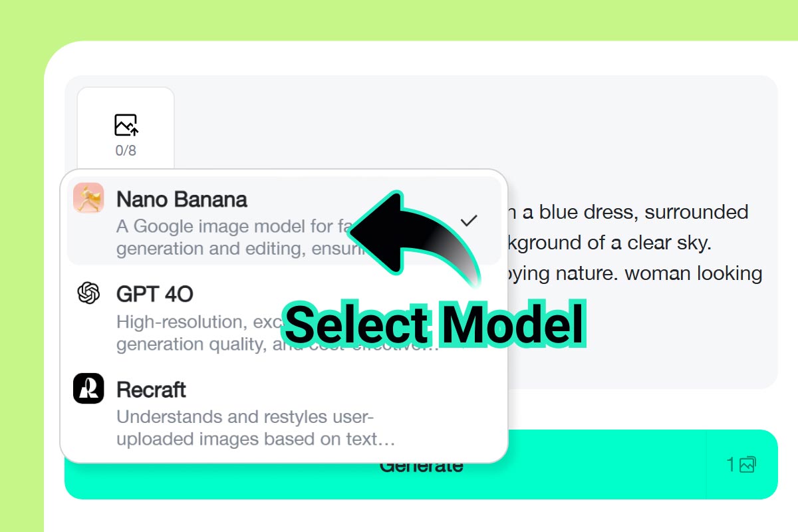This screenshot has width=798, height=532.
Task: Confirm Nano Banana selection via its checkmark
Action: [469, 219]
